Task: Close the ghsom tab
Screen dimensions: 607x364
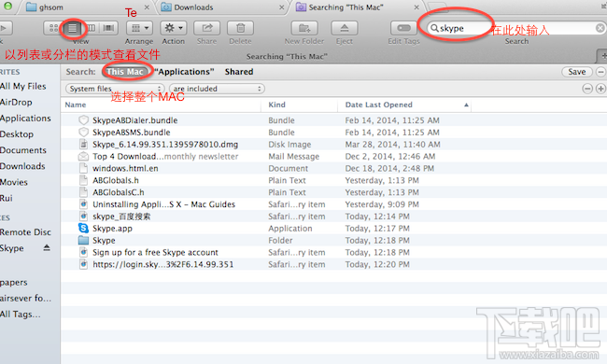Action: [147, 7]
